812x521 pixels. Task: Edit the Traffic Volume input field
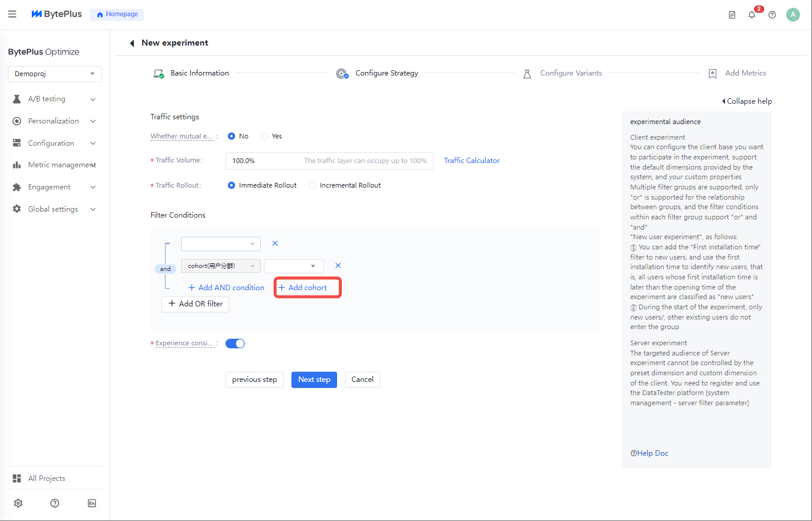pos(329,161)
